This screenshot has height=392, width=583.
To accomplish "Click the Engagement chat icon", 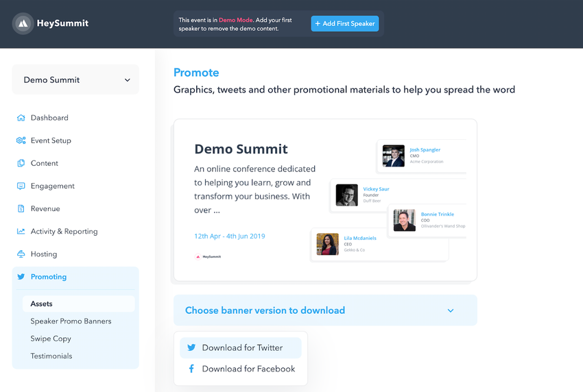I will pyautogui.click(x=21, y=186).
